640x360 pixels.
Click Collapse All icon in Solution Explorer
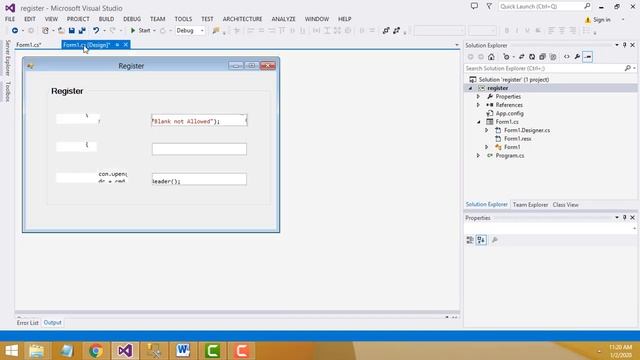tap(542, 57)
